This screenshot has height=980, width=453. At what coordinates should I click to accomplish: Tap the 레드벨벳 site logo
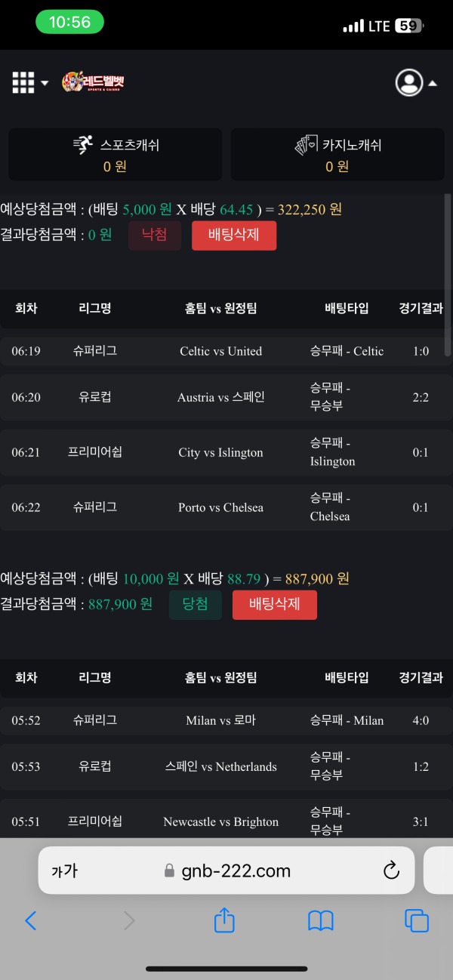pyautogui.click(x=93, y=82)
